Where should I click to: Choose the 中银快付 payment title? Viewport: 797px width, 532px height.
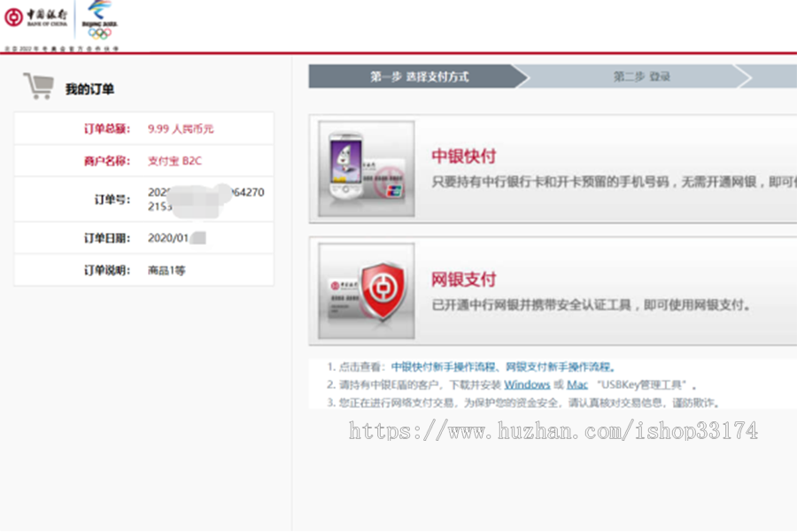tap(463, 156)
